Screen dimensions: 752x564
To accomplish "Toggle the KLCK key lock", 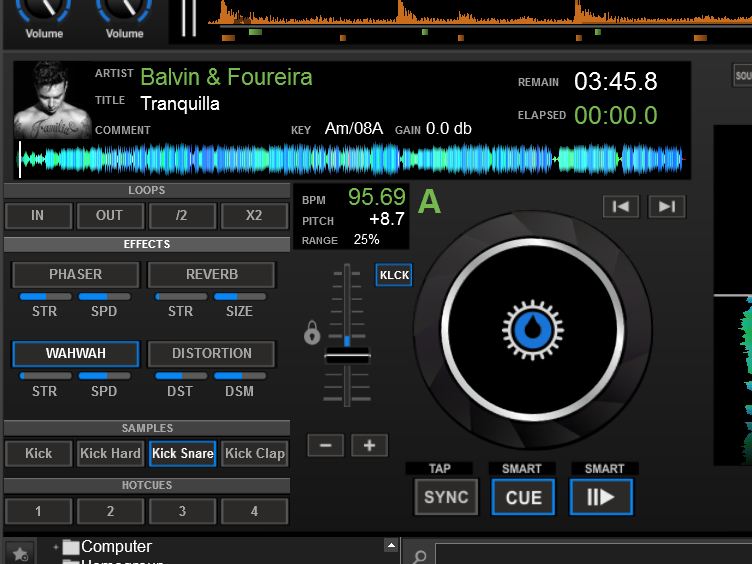I will 394,275.
